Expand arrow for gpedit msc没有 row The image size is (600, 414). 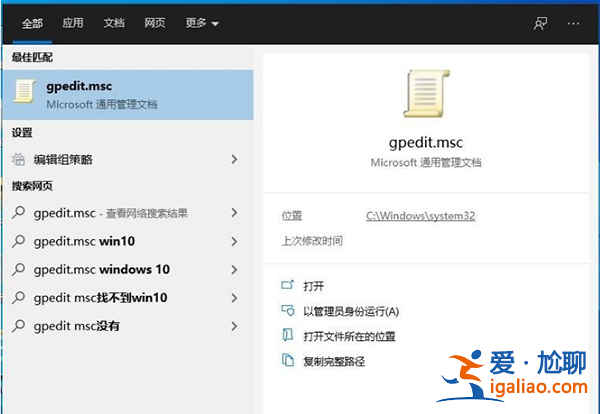234,326
